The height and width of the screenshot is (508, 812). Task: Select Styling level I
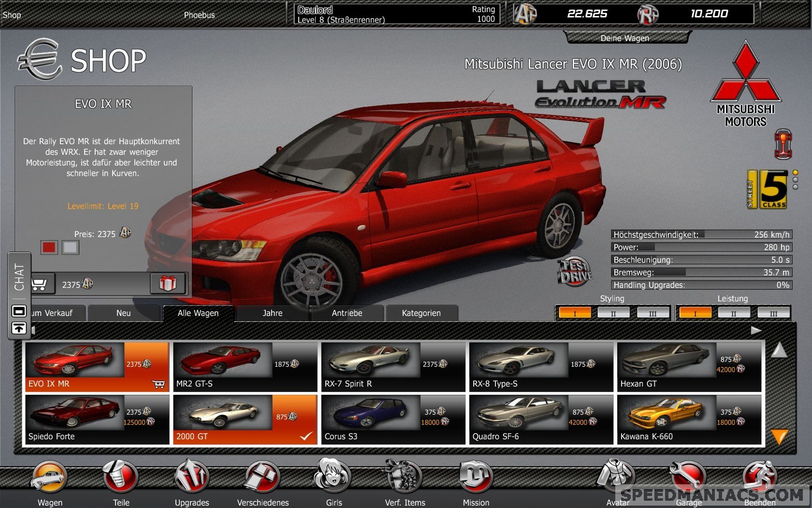click(x=575, y=313)
